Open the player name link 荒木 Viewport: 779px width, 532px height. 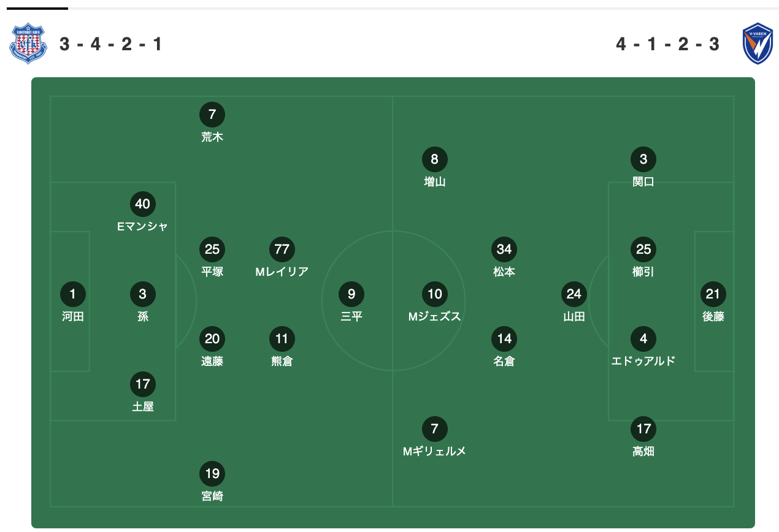[x=212, y=137]
